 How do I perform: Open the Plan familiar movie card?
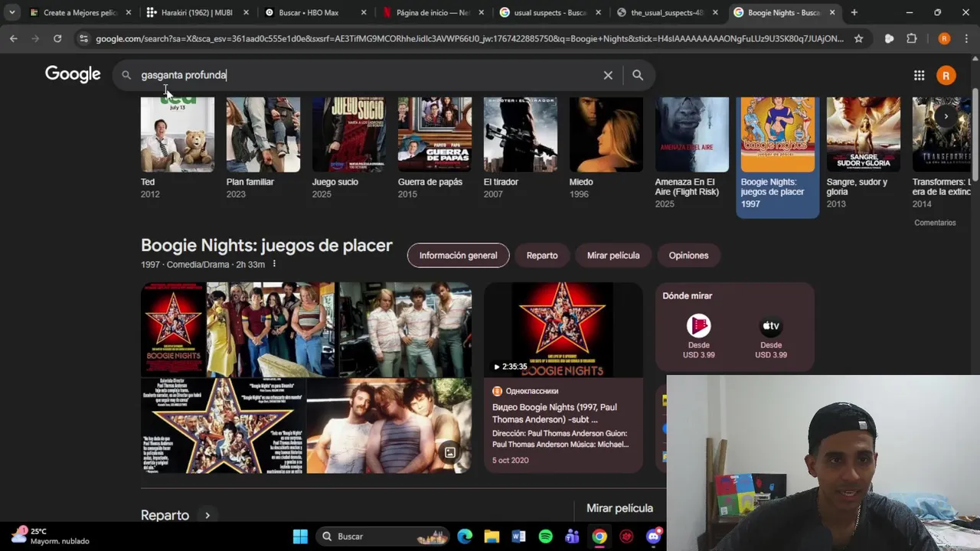[x=263, y=148]
